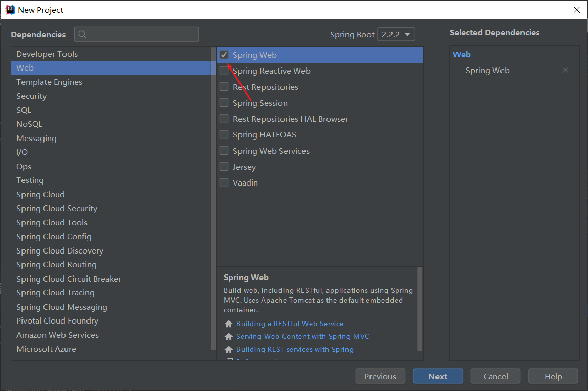This screenshot has width=588, height=391.
Task: Select Spring Cloud Security in sidebar
Action: point(57,208)
